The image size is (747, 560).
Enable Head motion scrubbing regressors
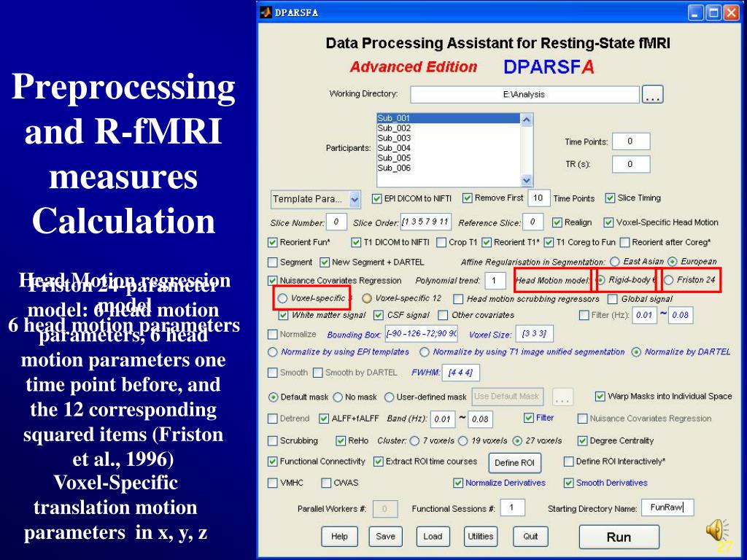coord(458,299)
